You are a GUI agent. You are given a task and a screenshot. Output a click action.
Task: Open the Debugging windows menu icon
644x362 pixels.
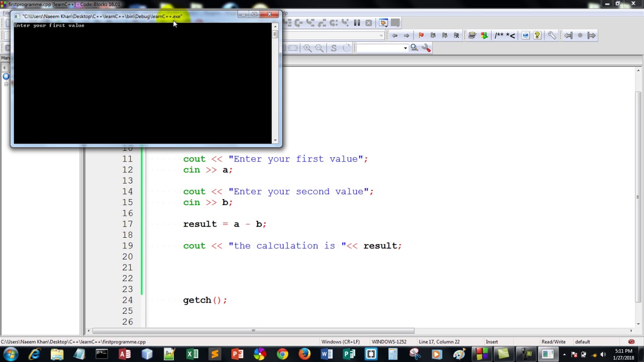383,23
